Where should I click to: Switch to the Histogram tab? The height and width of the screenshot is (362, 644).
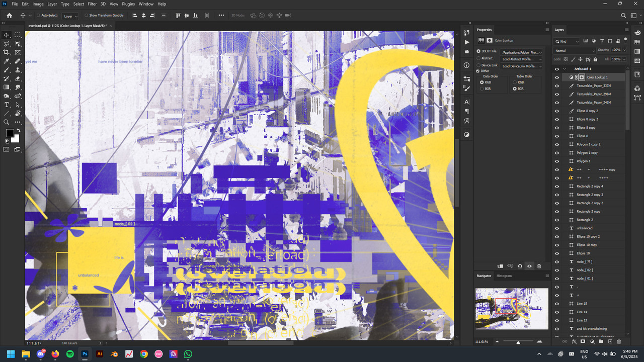504,276
